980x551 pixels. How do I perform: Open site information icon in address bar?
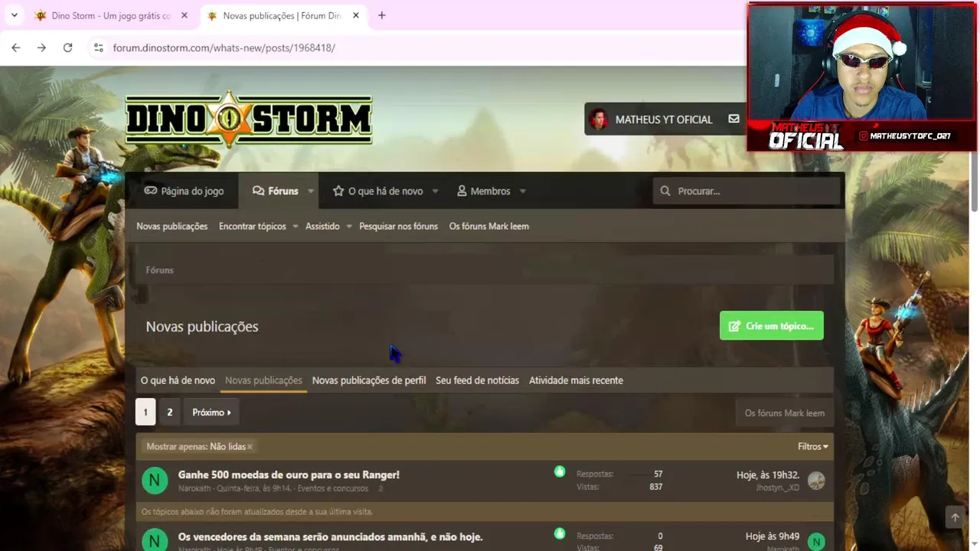click(x=98, y=47)
